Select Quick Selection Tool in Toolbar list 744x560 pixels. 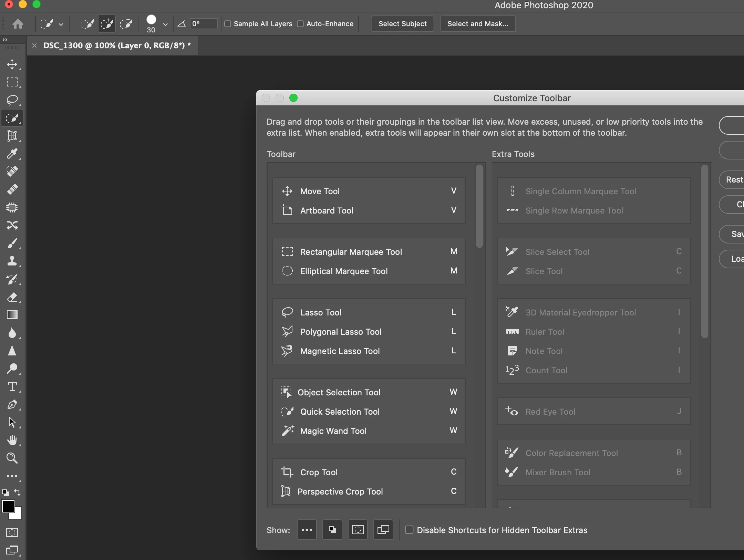[x=340, y=412]
